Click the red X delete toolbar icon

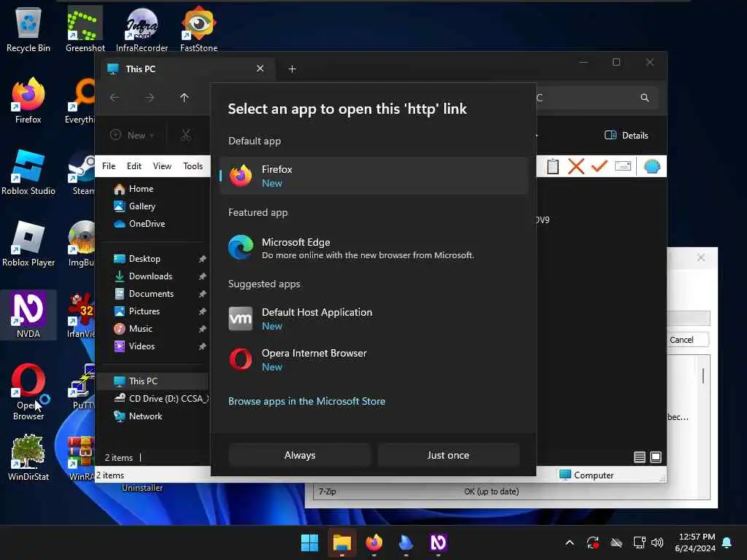[576, 167]
